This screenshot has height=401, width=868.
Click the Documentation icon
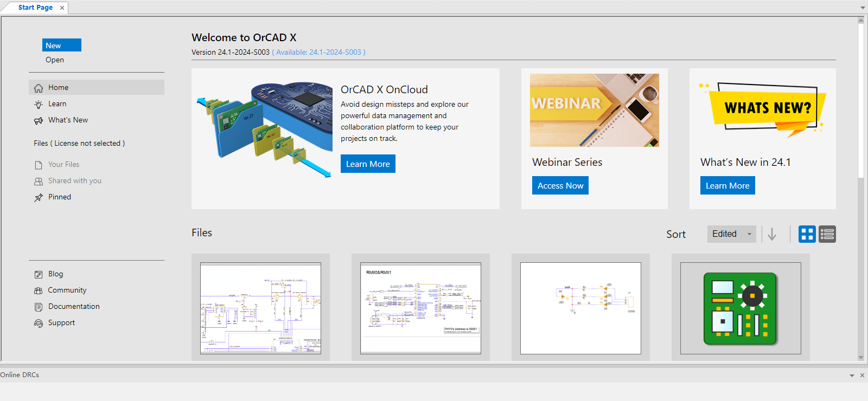click(x=39, y=307)
